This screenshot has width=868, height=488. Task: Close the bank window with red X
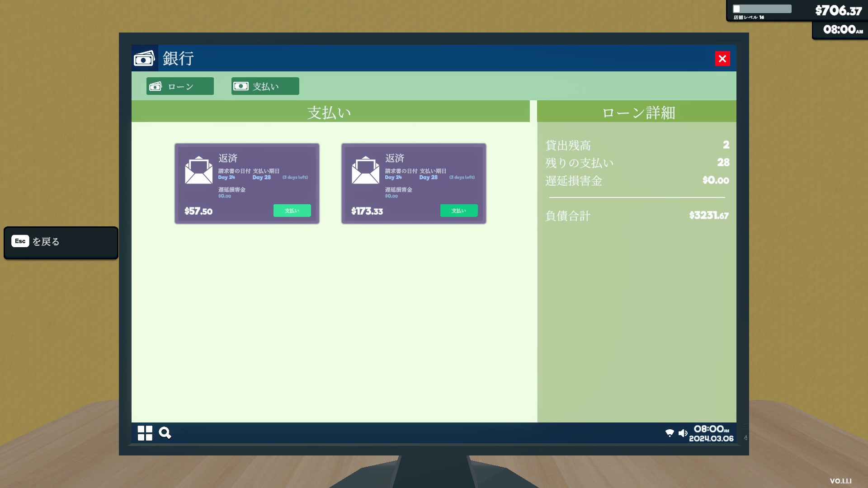[722, 59]
